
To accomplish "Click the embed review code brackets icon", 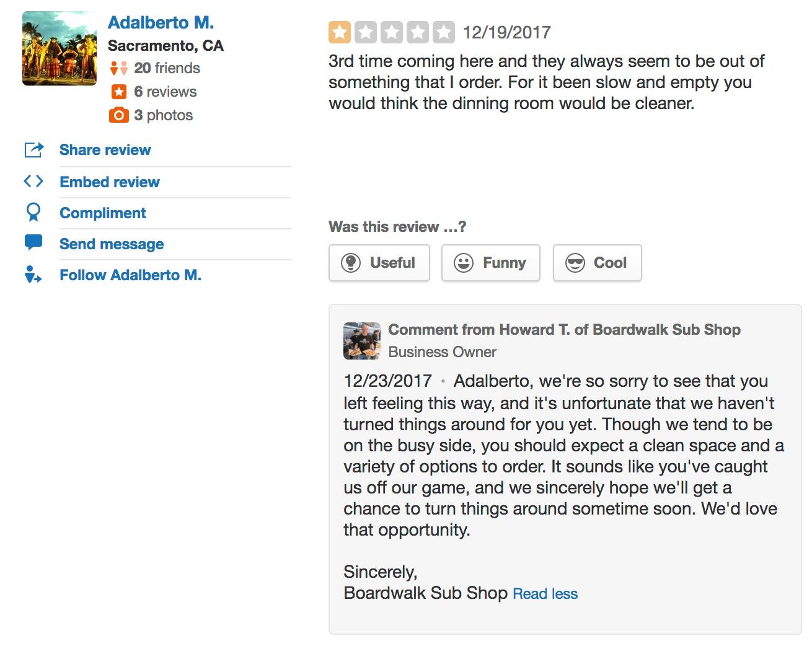I will pos(33,181).
